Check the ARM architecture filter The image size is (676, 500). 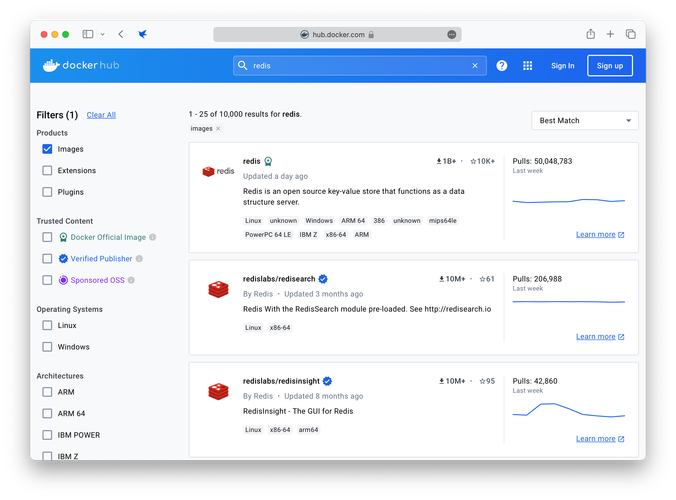47,392
